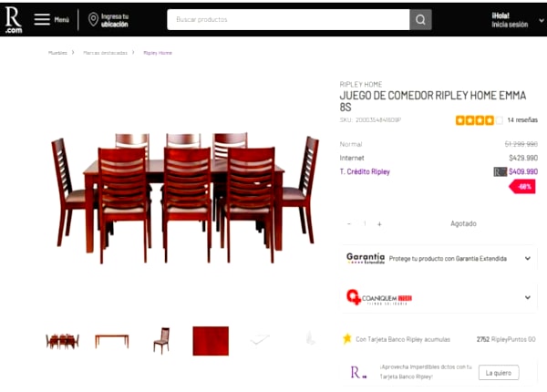547x392 pixels.
Task: Decrease quantity with the minus button
Action: pos(349,223)
